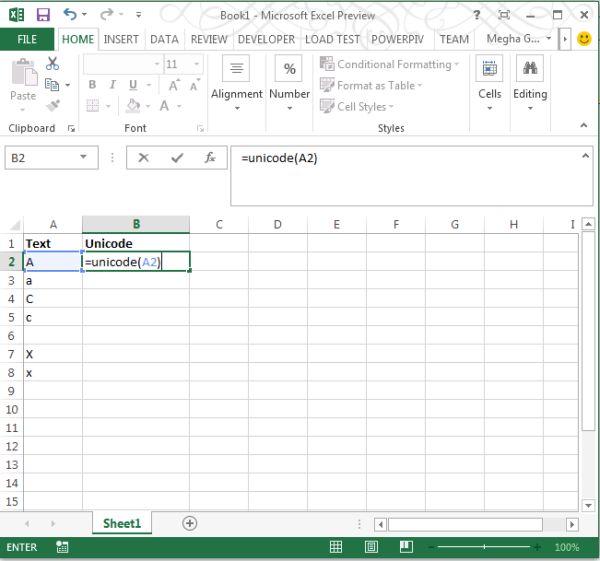The height and width of the screenshot is (561, 600).
Task: Click the Paste button label
Action: click(x=23, y=96)
